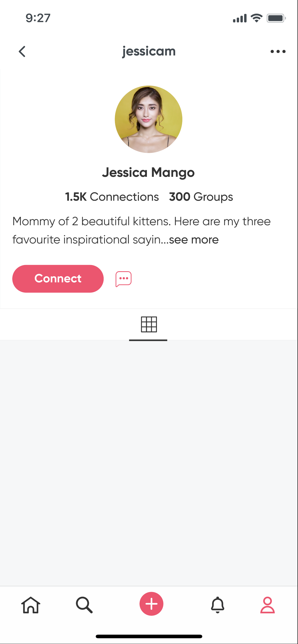Open the search magnifier icon

pyautogui.click(x=84, y=605)
